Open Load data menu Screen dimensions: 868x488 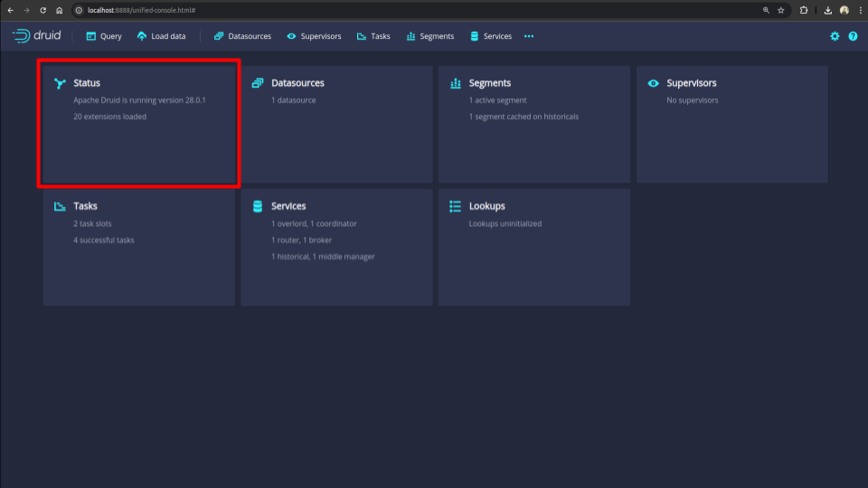tap(162, 36)
